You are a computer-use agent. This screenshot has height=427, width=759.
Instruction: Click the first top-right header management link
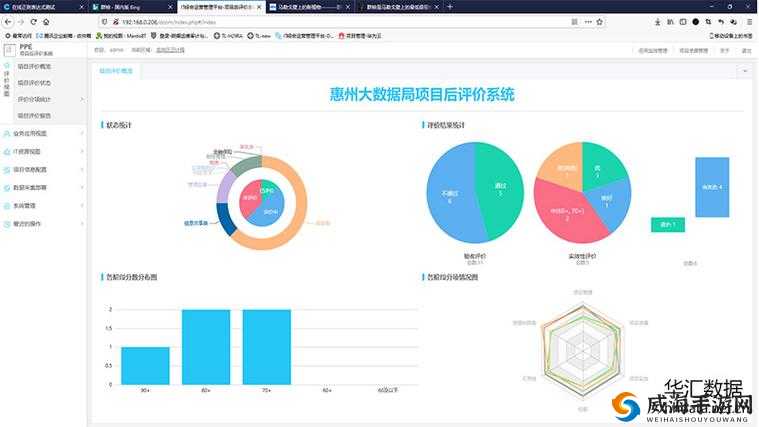653,50
